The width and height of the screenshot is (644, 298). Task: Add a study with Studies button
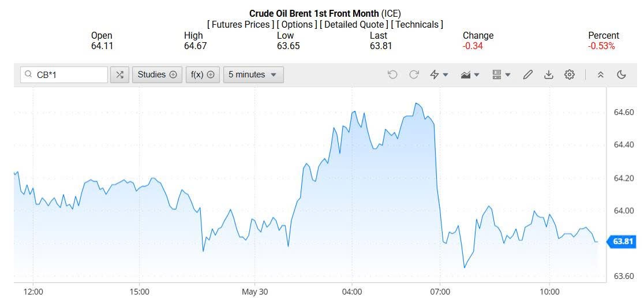click(x=157, y=74)
